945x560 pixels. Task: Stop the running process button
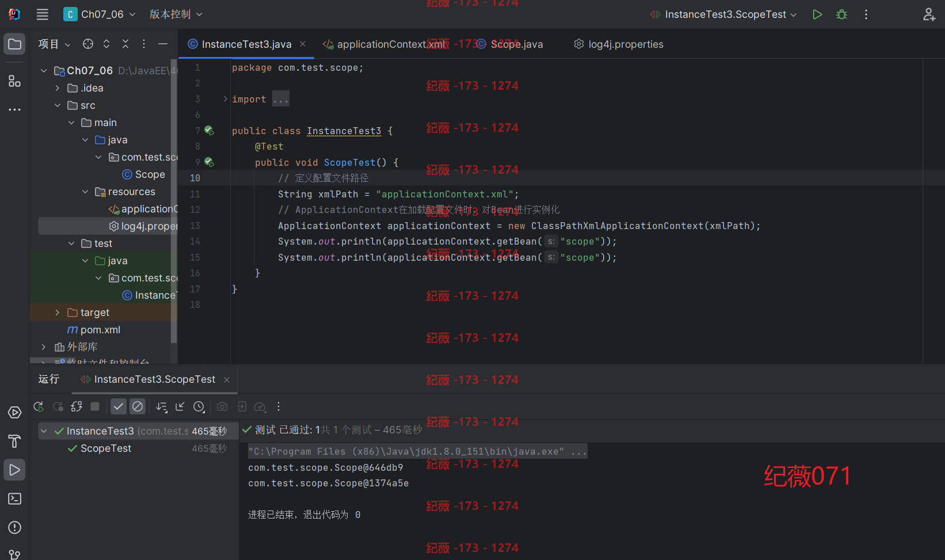pyautogui.click(x=95, y=406)
